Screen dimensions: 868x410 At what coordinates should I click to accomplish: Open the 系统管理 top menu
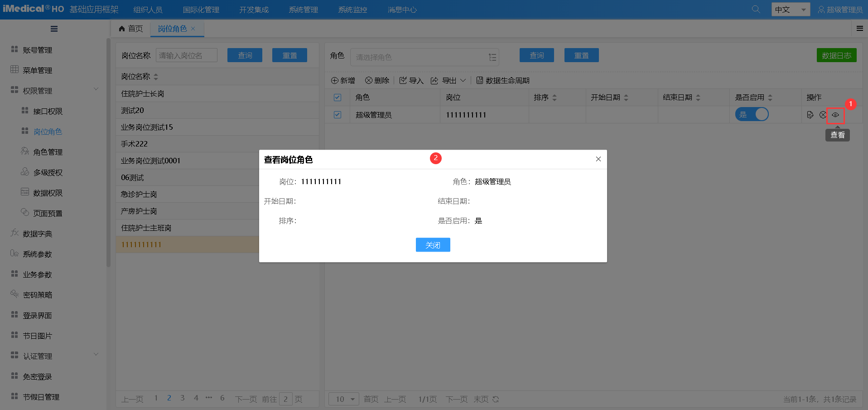pyautogui.click(x=303, y=10)
